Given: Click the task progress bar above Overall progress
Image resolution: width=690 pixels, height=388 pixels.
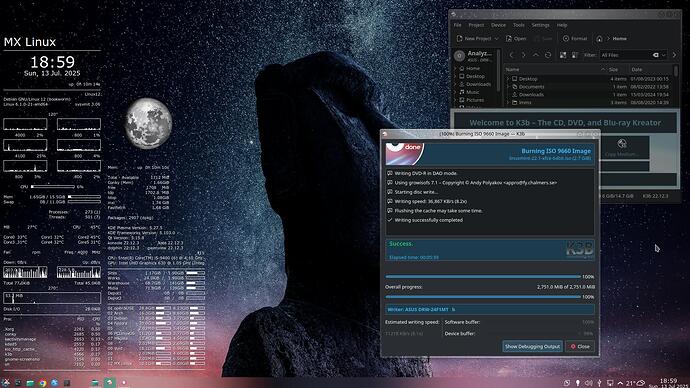Looking at the screenshot, I should (483, 277).
